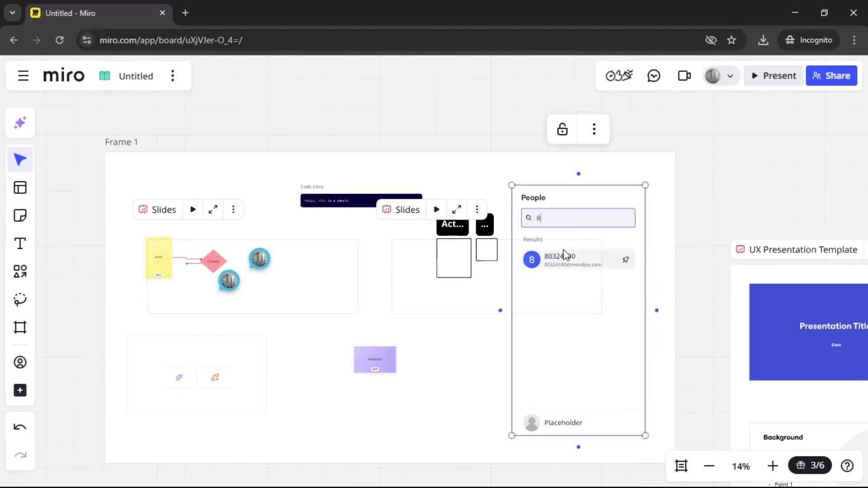Select the Presentation Title slide thumbnail

coord(808,332)
